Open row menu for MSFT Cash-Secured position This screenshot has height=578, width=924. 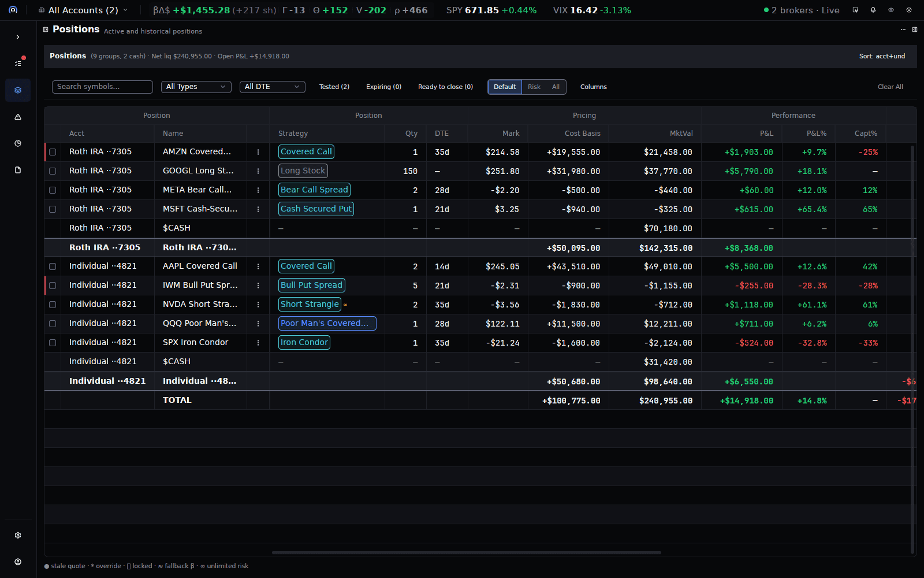click(x=258, y=209)
